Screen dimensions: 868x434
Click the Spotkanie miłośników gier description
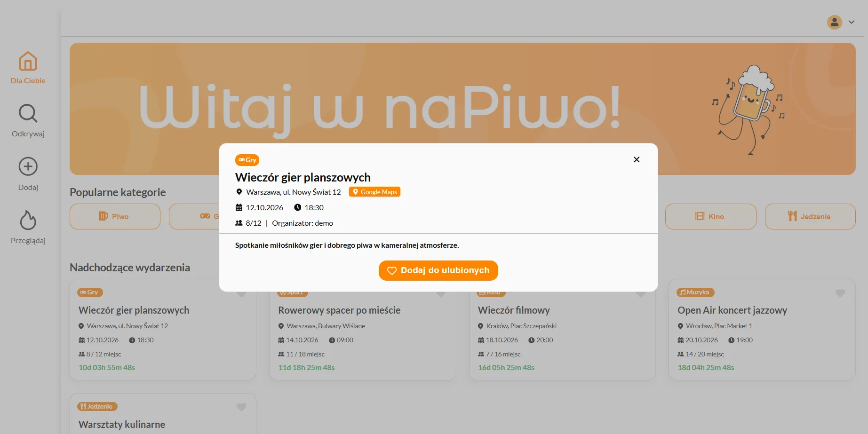click(347, 245)
